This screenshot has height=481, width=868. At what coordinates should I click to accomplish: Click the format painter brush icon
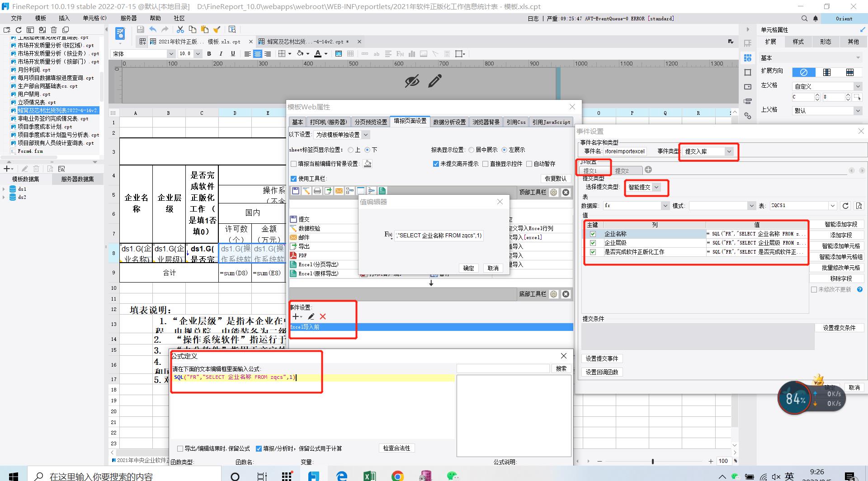tap(217, 29)
